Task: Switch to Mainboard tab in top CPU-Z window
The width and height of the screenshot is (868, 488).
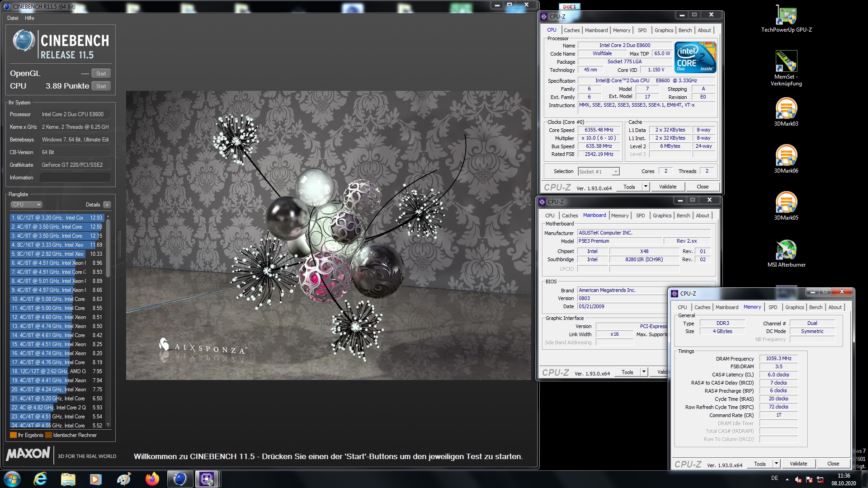Action: pyautogui.click(x=596, y=30)
